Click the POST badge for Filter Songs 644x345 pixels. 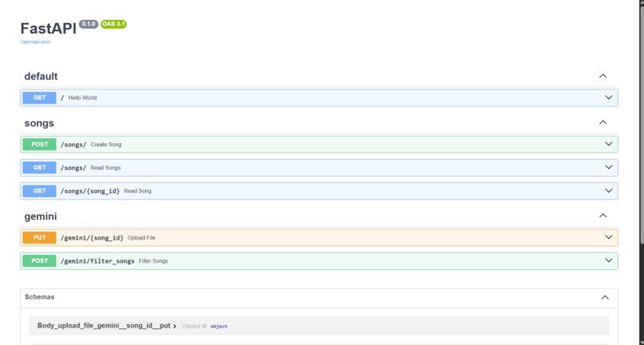click(39, 261)
